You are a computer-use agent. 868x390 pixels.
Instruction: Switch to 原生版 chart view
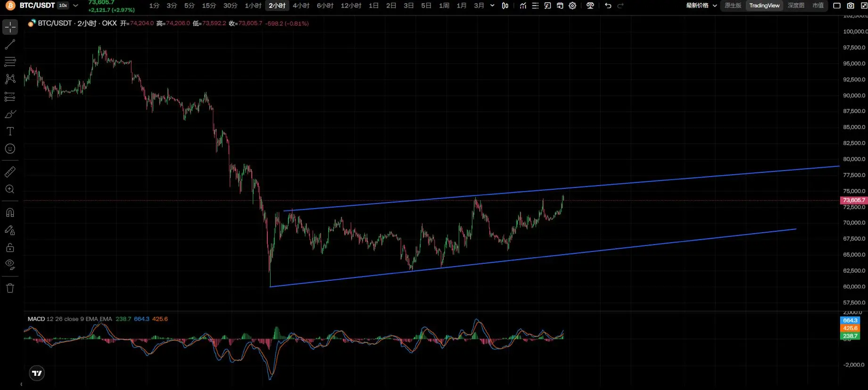click(733, 6)
